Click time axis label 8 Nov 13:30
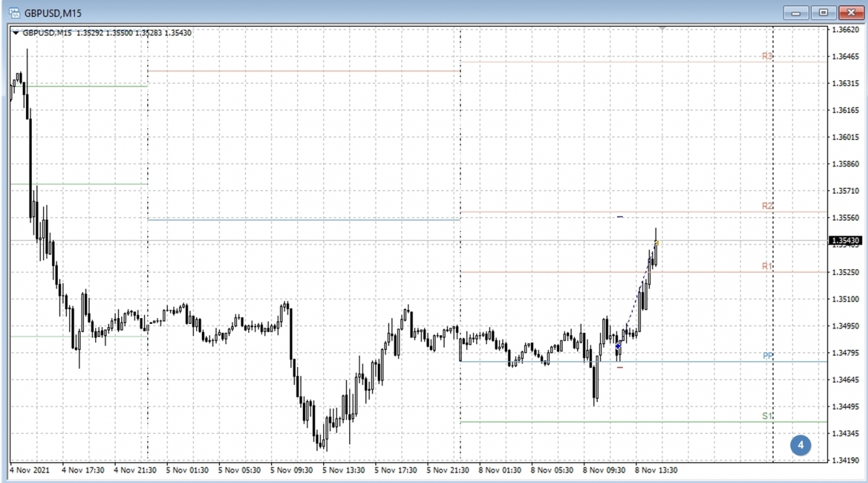 tap(656, 469)
